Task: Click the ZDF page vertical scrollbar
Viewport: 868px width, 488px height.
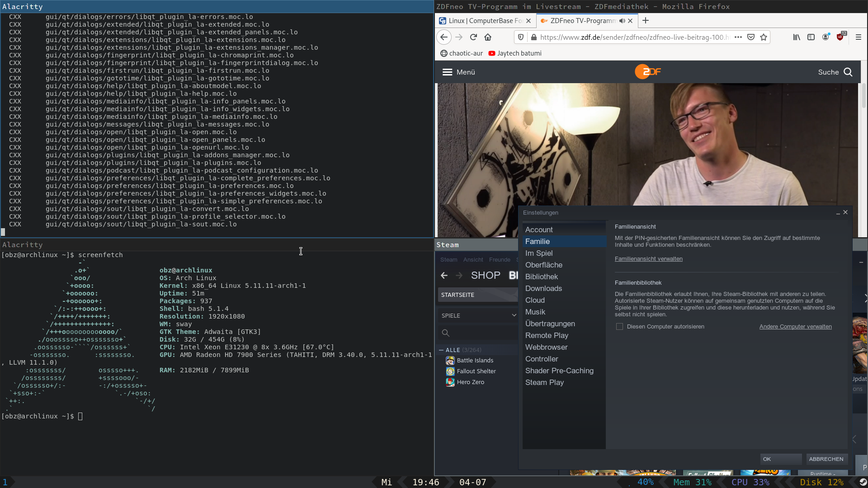Action: point(863,95)
